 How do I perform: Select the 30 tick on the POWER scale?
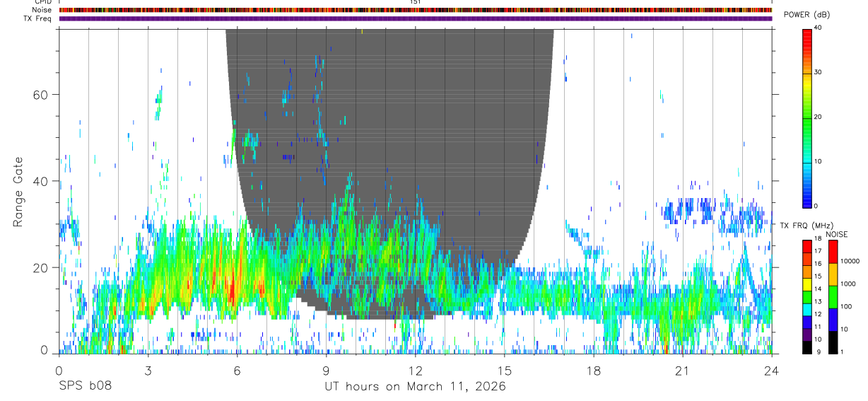[x=818, y=73]
